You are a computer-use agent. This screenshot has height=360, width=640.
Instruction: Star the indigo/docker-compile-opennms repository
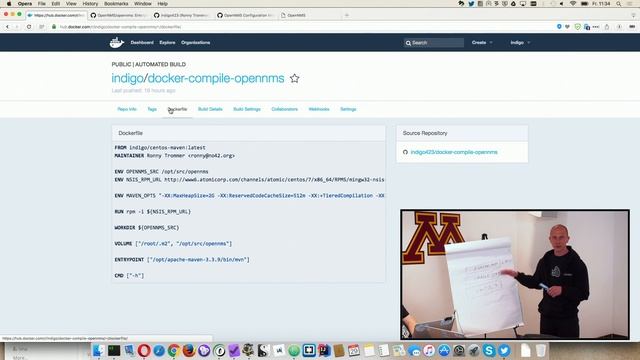pos(294,78)
